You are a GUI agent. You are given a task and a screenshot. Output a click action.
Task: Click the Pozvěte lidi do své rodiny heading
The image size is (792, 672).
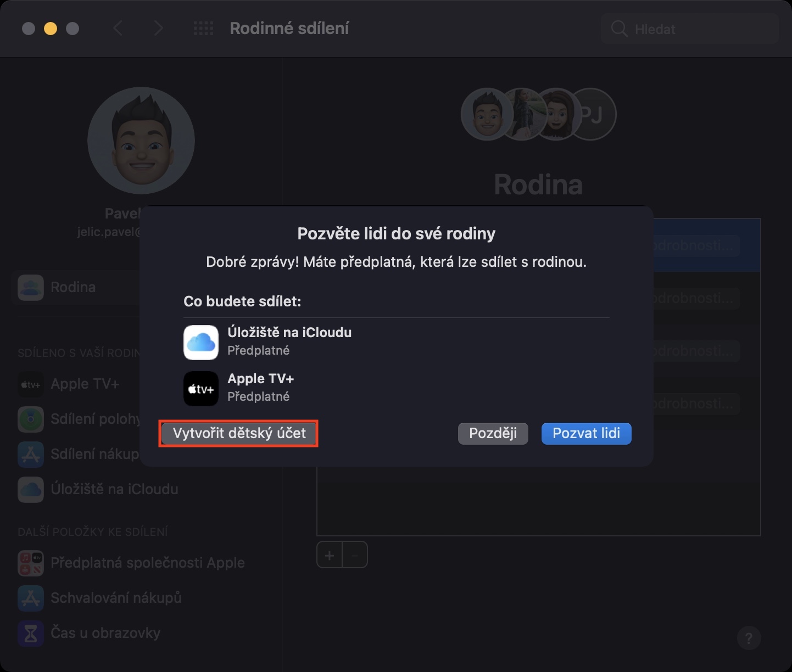point(396,234)
